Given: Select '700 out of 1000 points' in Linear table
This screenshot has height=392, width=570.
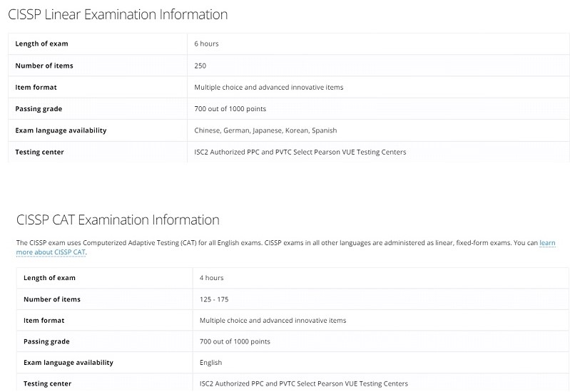Looking at the screenshot, I should coord(230,109).
